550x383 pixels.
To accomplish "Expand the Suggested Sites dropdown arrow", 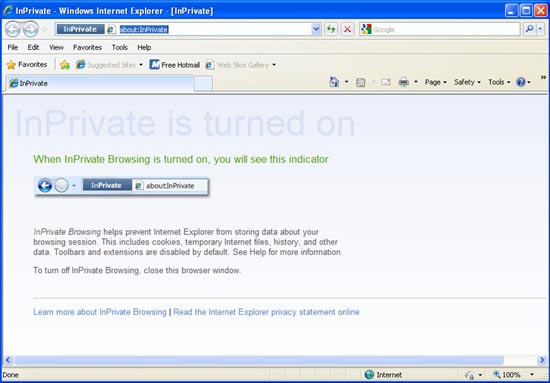I will (141, 65).
